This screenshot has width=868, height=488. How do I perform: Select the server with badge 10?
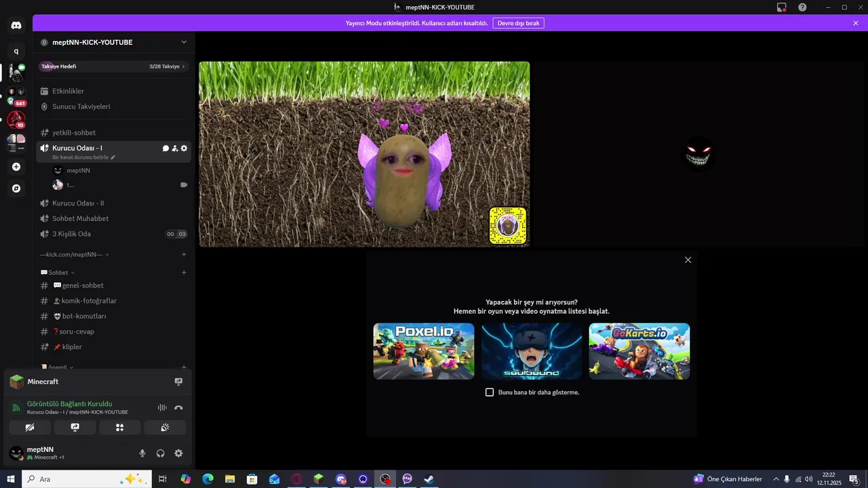pos(16,120)
